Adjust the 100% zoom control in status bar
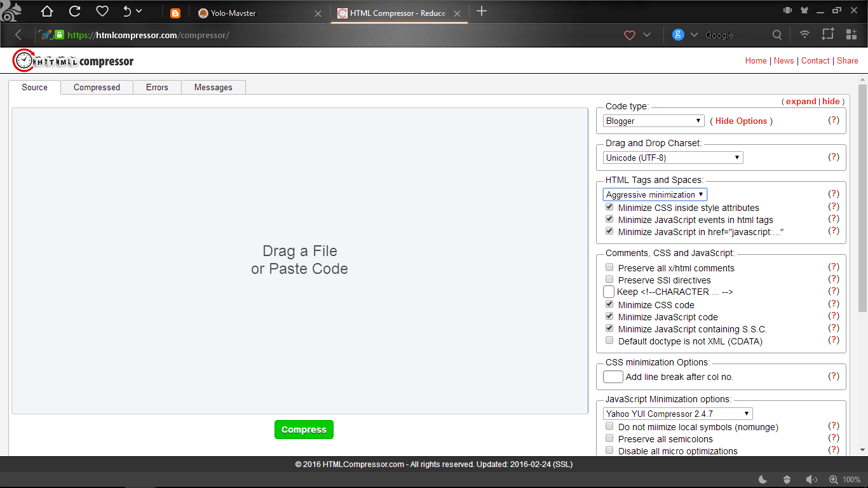 point(850,480)
